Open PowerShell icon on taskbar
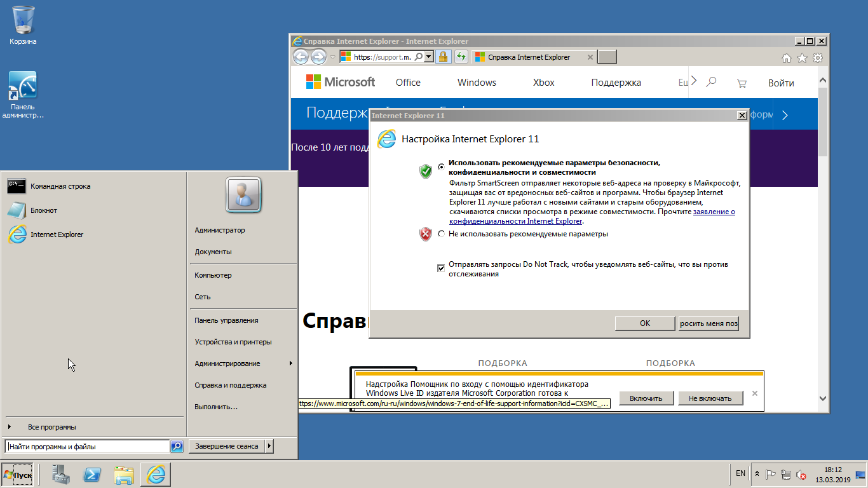Viewport: 868px width, 488px height. click(93, 475)
